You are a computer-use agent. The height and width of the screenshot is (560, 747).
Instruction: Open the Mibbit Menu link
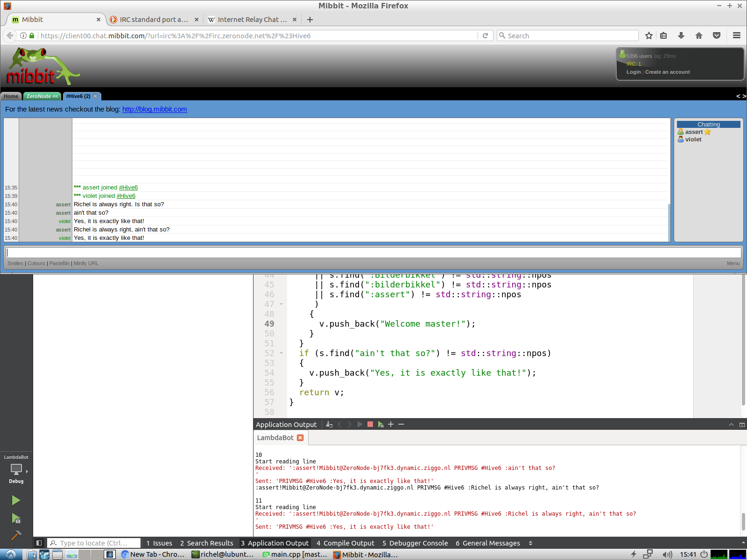[733, 263]
